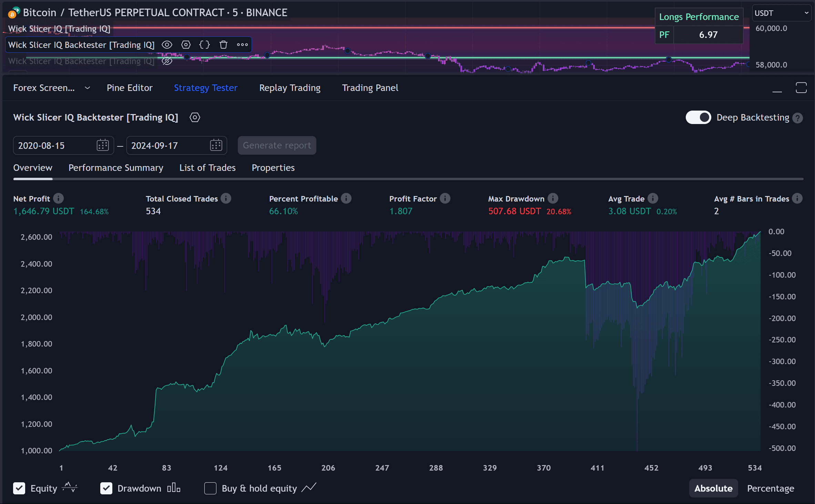This screenshot has height=504, width=815.
Task: Click the Wick Slicer IQ [Trading IQ] indicator label
Action: 59,29
